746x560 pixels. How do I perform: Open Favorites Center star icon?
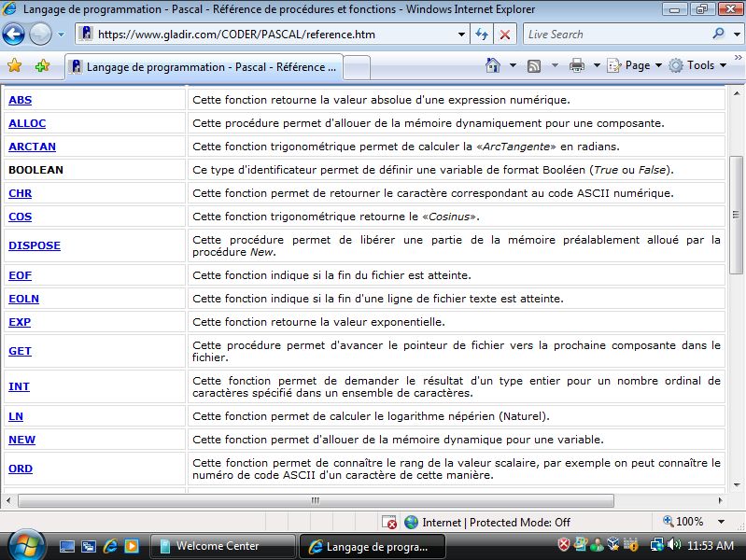(15, 65)
